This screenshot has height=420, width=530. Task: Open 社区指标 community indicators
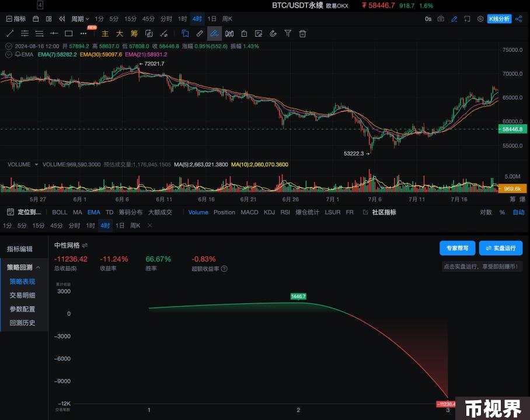click(x=379, y=212)
